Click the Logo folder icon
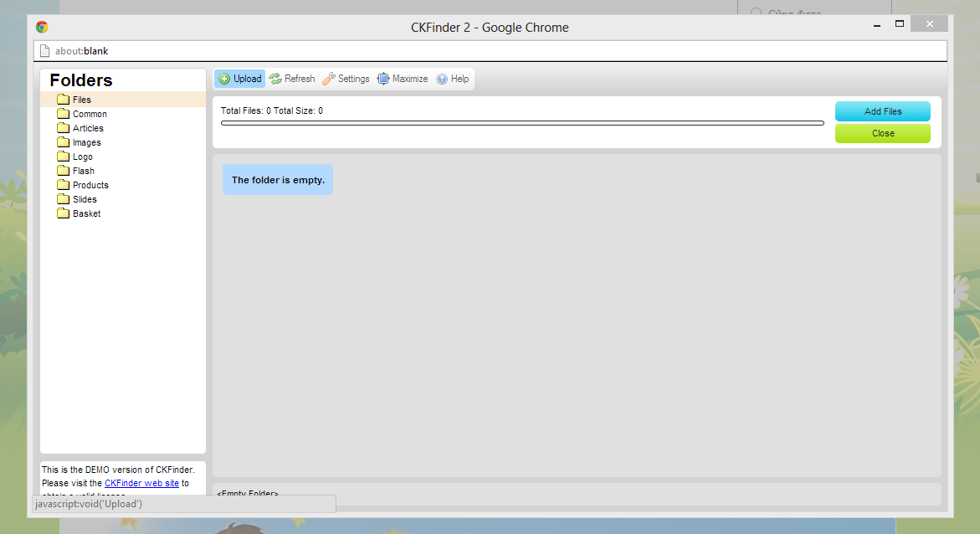 point(63,157)
